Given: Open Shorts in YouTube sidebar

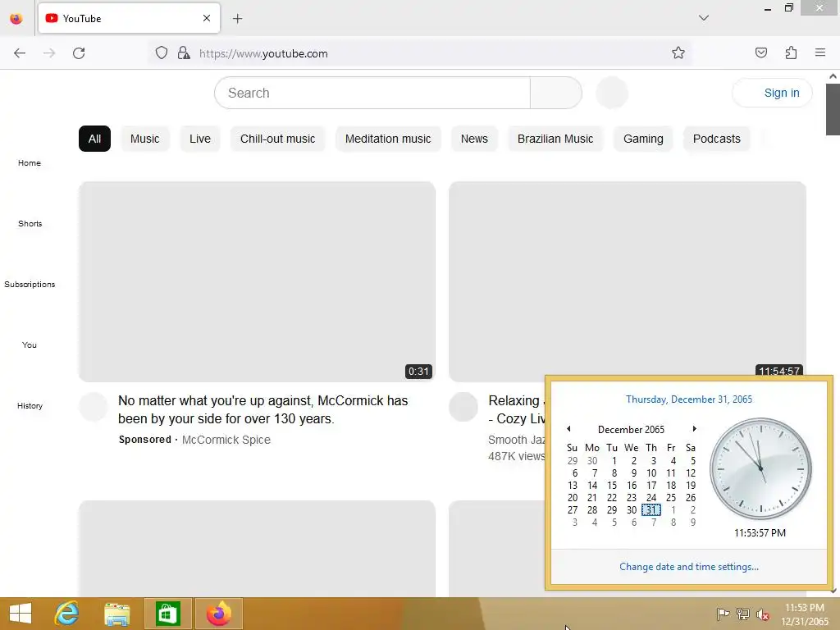Looking at the screenshot, I should pos(30,223).
